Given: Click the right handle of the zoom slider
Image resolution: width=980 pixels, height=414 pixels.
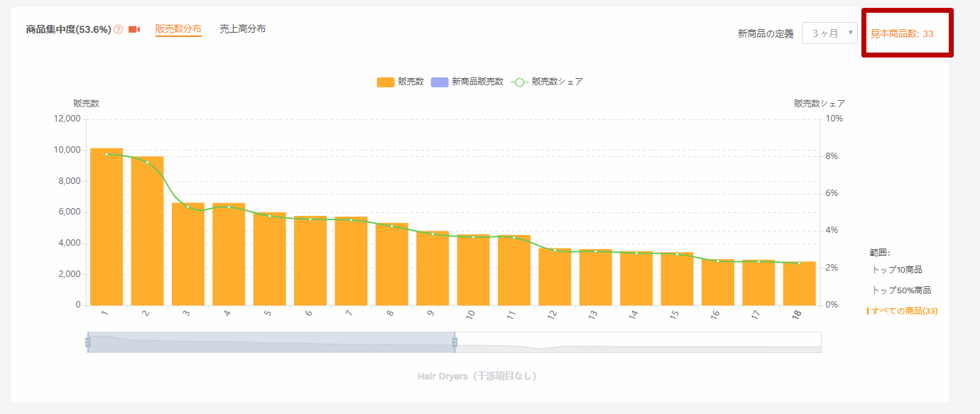Looking at the screenshot, I should click(x=454, y=342).
